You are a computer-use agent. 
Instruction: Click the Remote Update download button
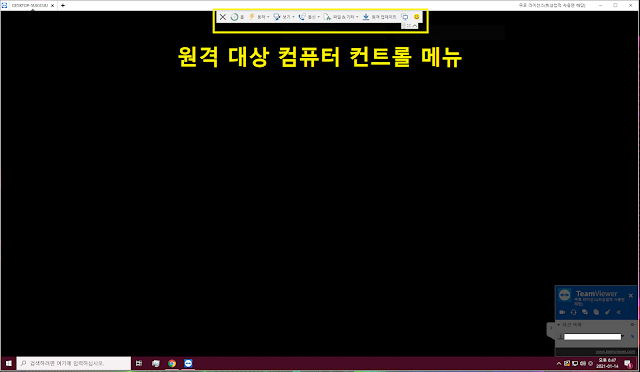[379, 17]
